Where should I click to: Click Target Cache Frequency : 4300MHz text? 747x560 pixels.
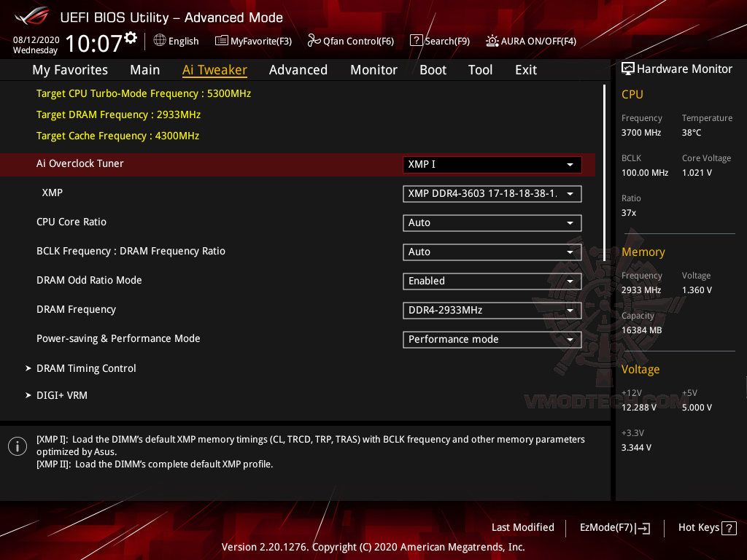(117, 136)
